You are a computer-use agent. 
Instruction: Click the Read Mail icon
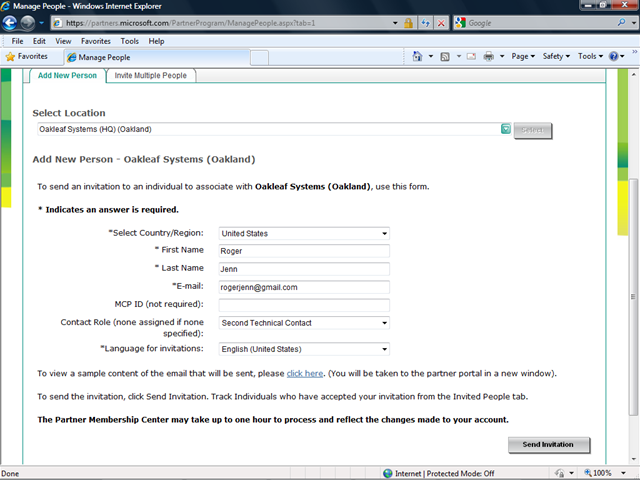(471, 56)
